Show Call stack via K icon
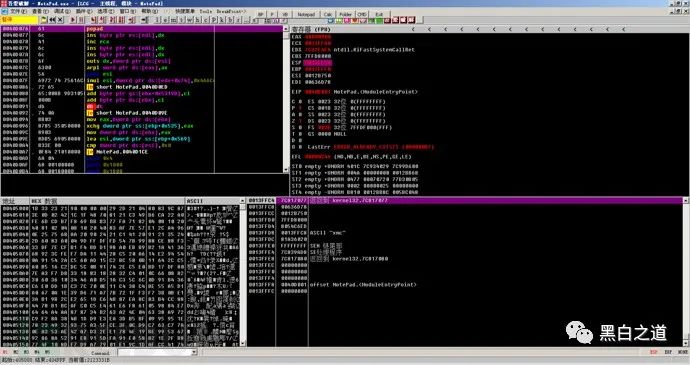The height and width of the screenshot is (365, 690). [x=221, y=20]
